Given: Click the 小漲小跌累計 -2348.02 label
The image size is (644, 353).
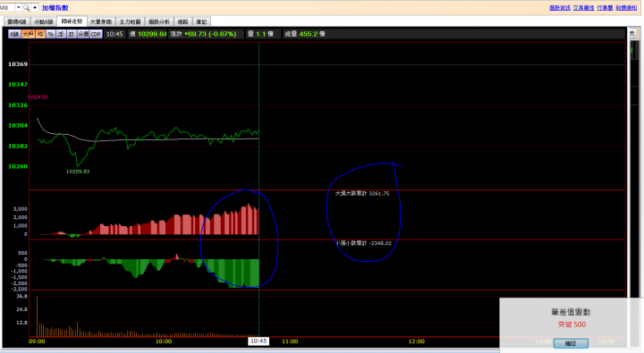Looking at the screenshot, I should pyautogui.click(x=363, y=243).
